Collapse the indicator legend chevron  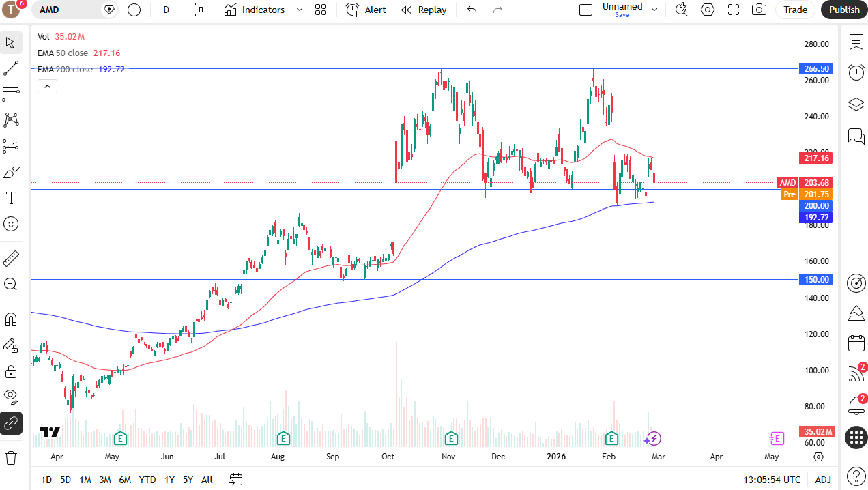pyautogui.click(x=47, y=86)
